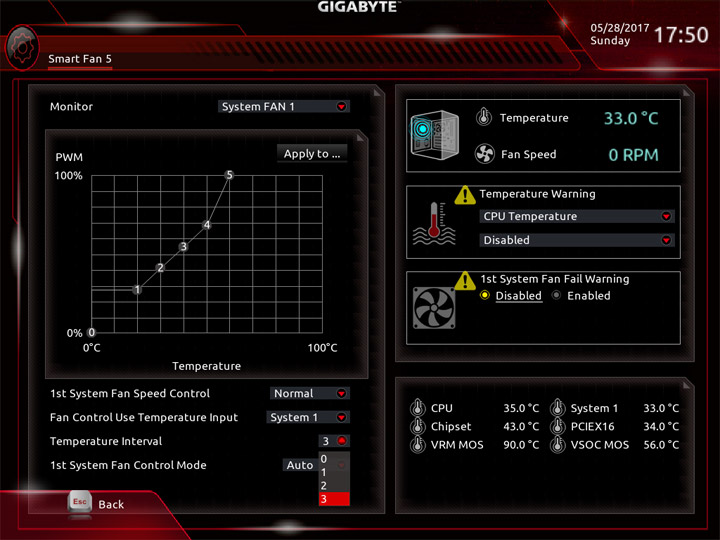The width and height of the screenshot is (720, 540).
Task: Click the 0 RPM fan speed value
Action: pos(633,155)
